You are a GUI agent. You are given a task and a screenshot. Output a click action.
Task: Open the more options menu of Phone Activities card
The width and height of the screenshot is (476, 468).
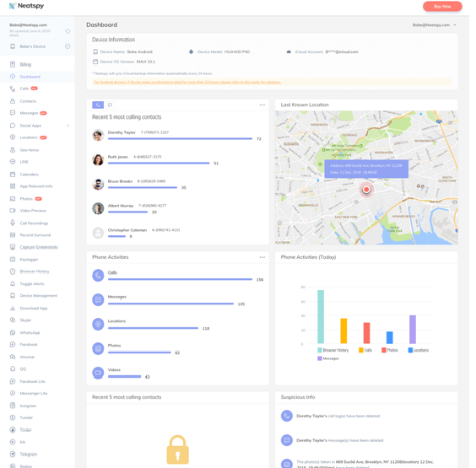[x=262, y=257]
